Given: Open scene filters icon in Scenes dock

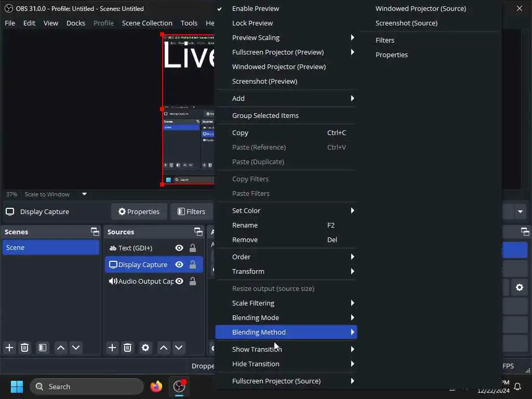Looking at the screenshot, I should [43, 348].
